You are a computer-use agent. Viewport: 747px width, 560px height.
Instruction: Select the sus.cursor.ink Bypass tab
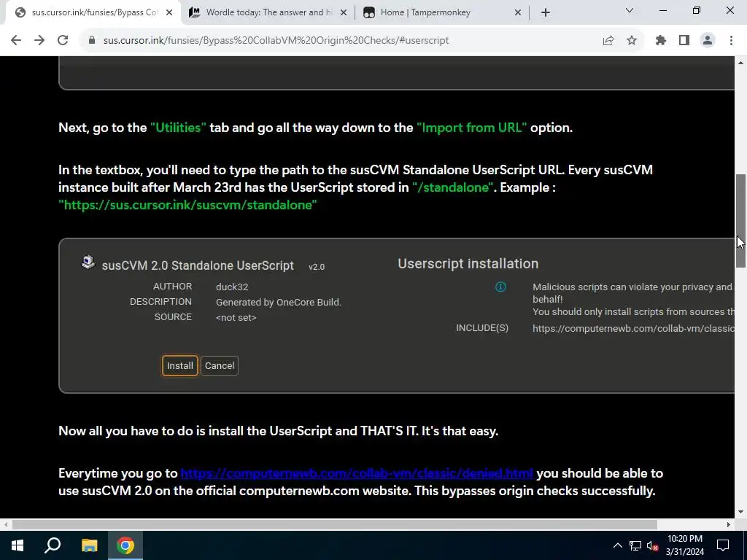click(x=93, y=12)
